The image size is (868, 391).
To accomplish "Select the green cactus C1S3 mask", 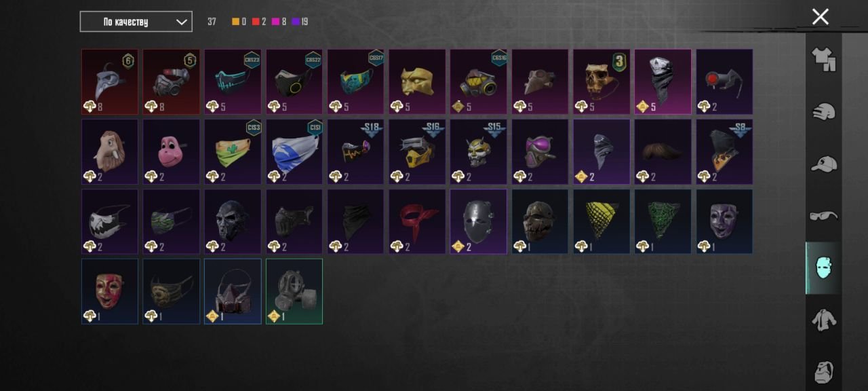I will pyautogui.click(x=233, y=152).
